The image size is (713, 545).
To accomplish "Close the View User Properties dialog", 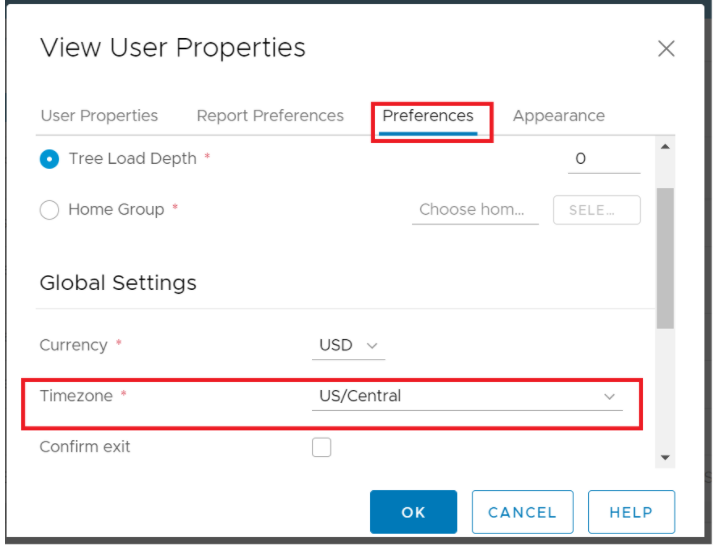I will pyautogui.click(x=666, y=48).
